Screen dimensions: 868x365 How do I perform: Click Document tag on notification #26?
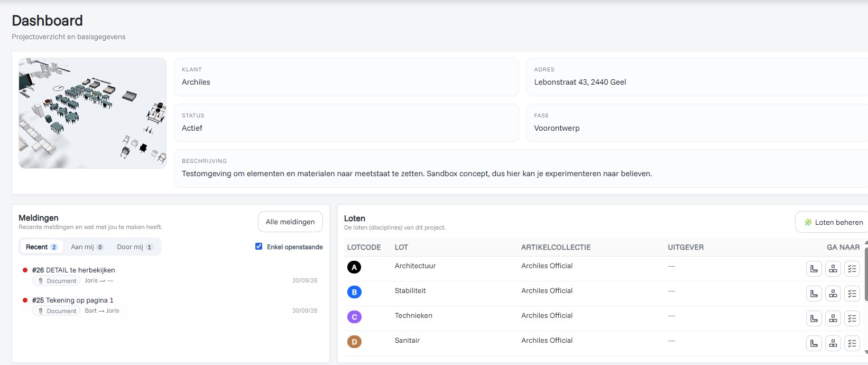pyautogui.click(x=57, y=281)
